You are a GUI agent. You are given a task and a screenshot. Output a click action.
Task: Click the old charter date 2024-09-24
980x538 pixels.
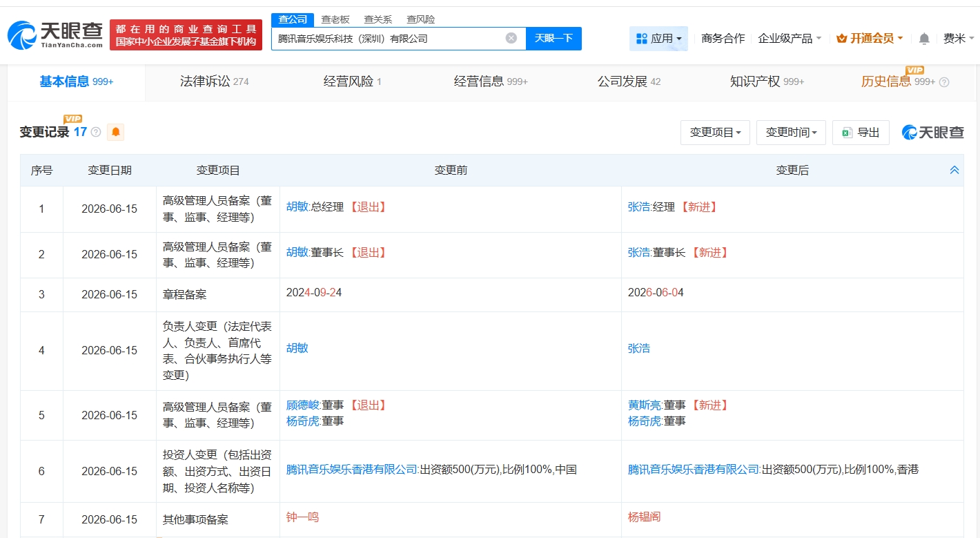pos(314,293)
